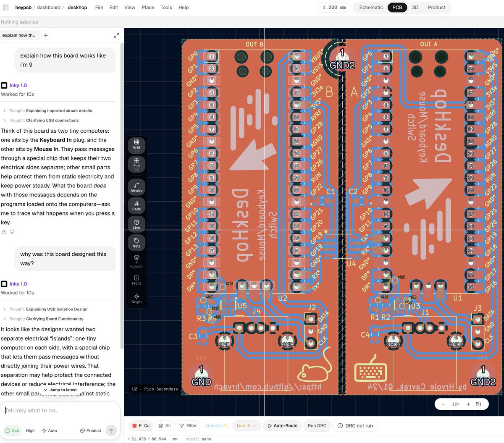This screenshot has width=504, height=443.
Task: Switch to the Product tab at top
Action: click(x=436, y=8)
